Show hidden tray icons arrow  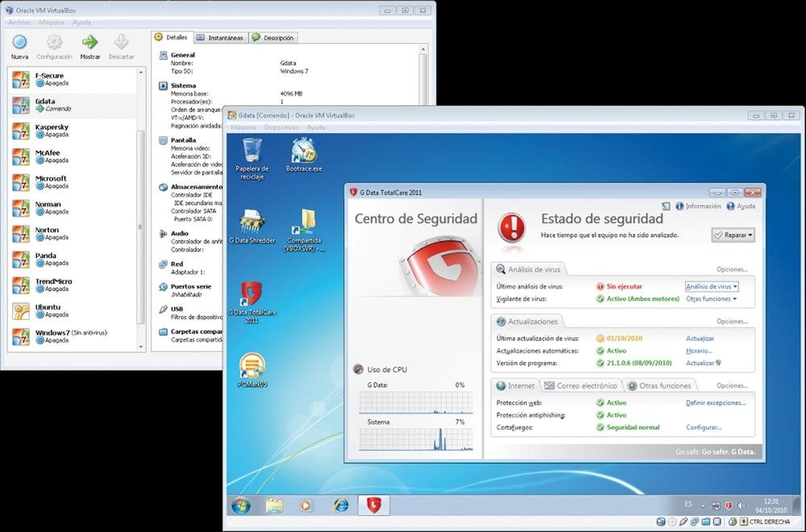tap(703, 505)
